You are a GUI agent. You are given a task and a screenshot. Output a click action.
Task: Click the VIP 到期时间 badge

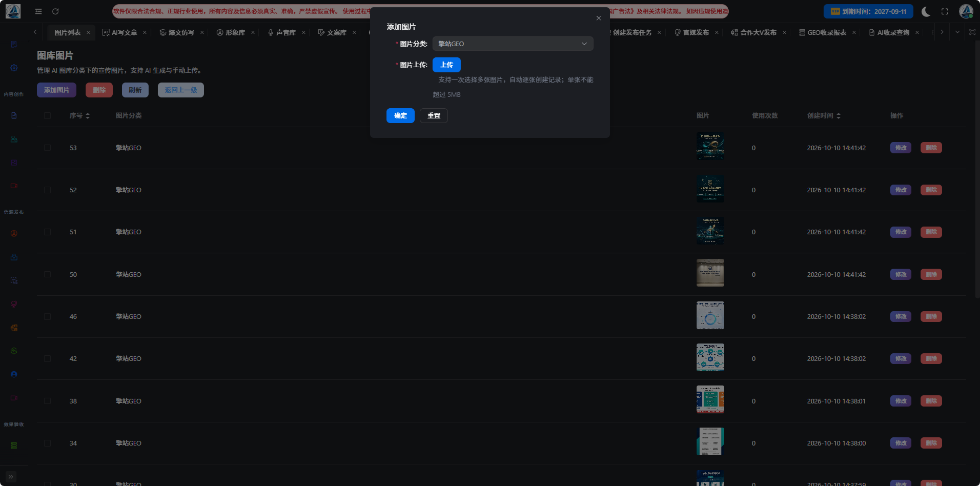[868, 11]
